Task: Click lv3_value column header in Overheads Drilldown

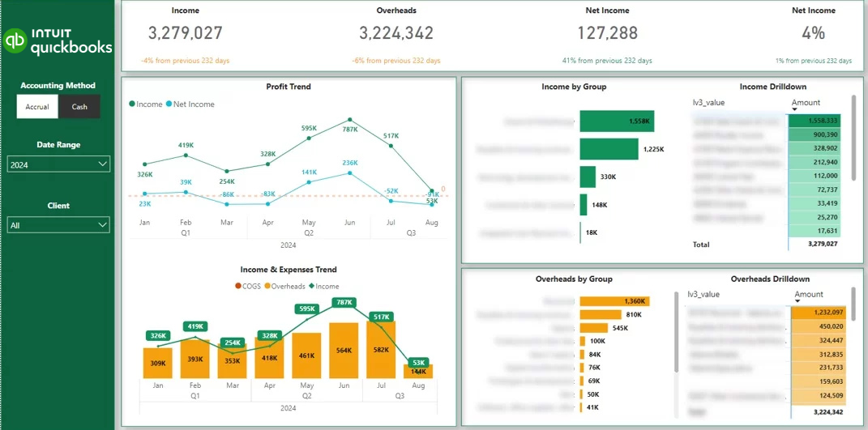Action: (703, 295)
